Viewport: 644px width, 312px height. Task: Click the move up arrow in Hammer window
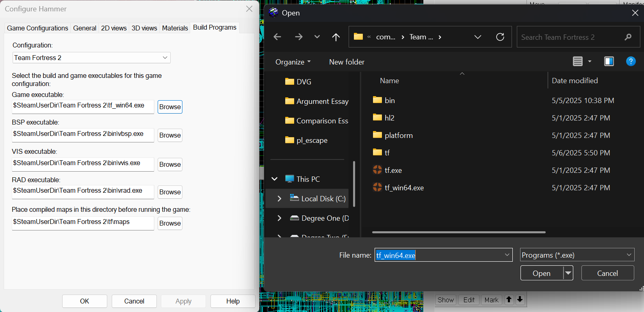(x=509, y=300)
